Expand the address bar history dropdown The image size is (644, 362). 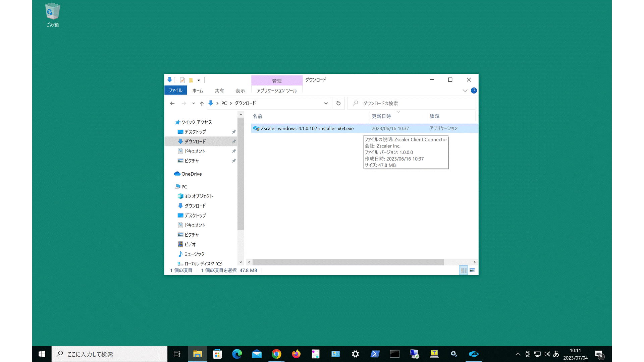tap(326, 103)
